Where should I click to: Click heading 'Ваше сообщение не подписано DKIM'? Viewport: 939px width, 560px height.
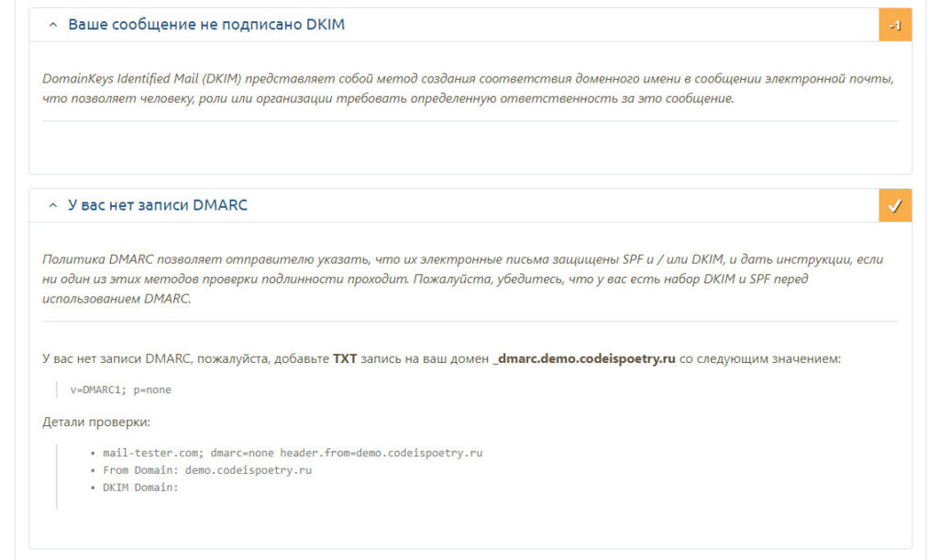pos(206,25)
